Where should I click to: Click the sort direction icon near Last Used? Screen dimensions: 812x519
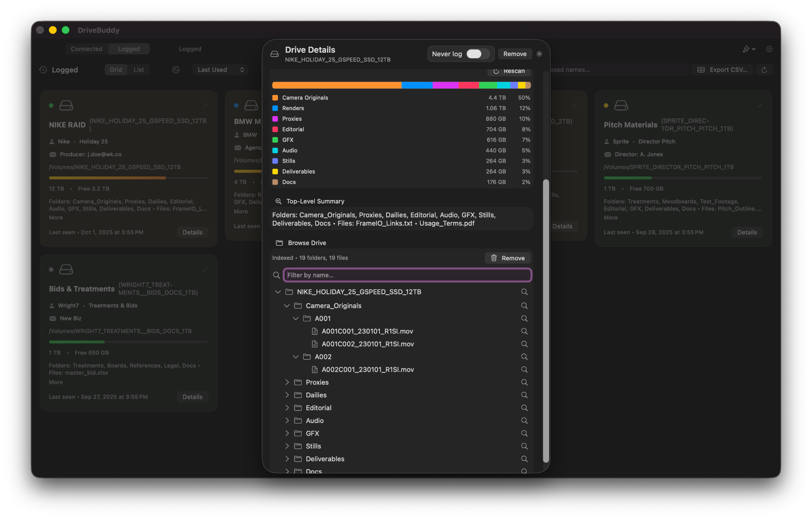[x=176, y=70]
